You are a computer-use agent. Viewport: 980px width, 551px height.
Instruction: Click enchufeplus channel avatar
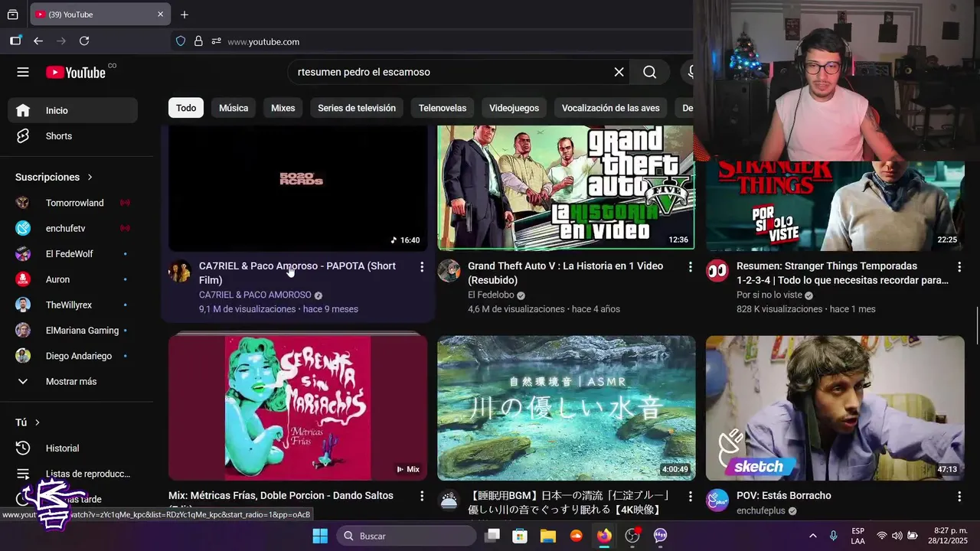717,500
